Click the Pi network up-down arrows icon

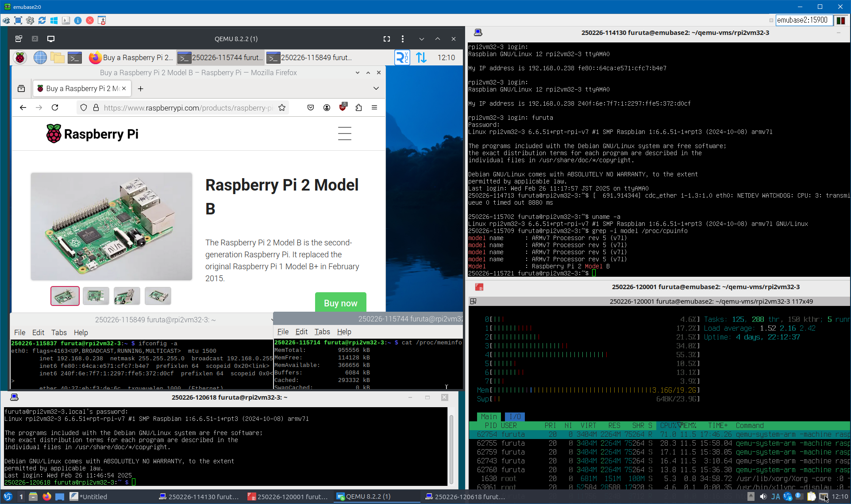click(x=421, y=57)
